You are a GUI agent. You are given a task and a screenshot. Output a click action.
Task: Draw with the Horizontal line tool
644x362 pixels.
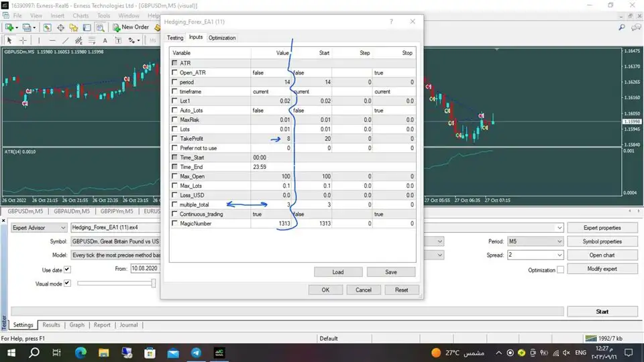point(54,40)
